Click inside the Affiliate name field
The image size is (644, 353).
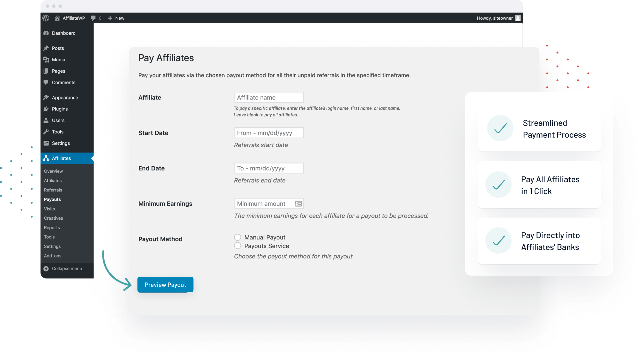click(x=268, y=97)
